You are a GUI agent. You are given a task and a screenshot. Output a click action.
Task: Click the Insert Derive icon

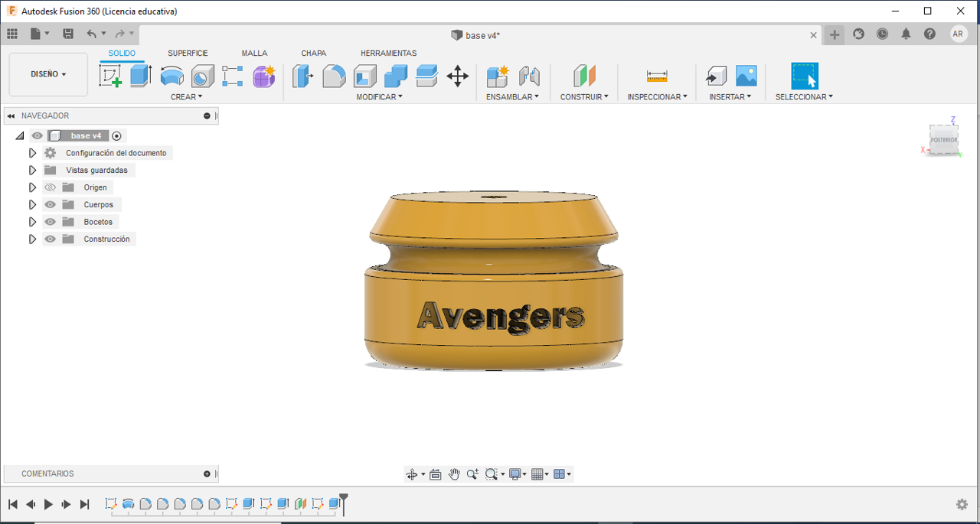coord(716,76)
